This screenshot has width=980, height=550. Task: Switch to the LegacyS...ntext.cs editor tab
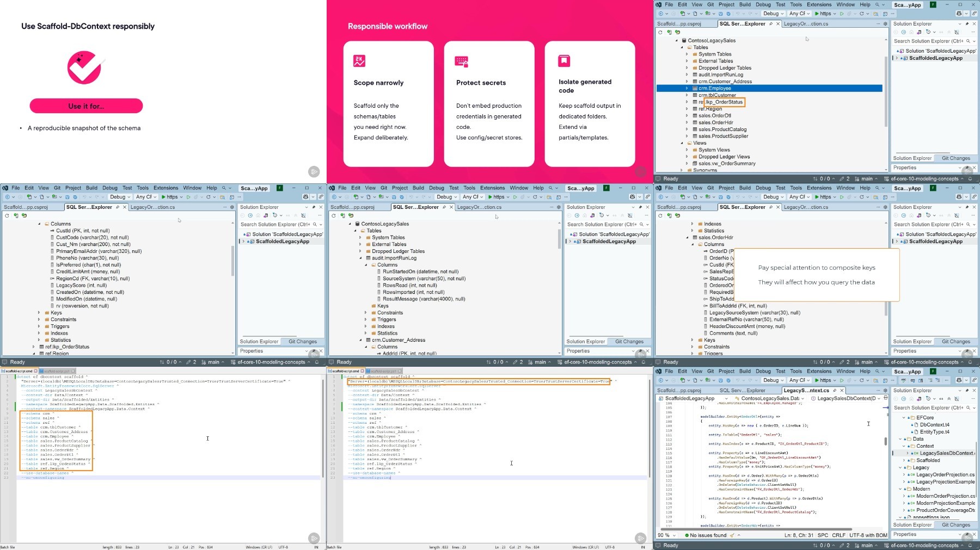point(806,391)
